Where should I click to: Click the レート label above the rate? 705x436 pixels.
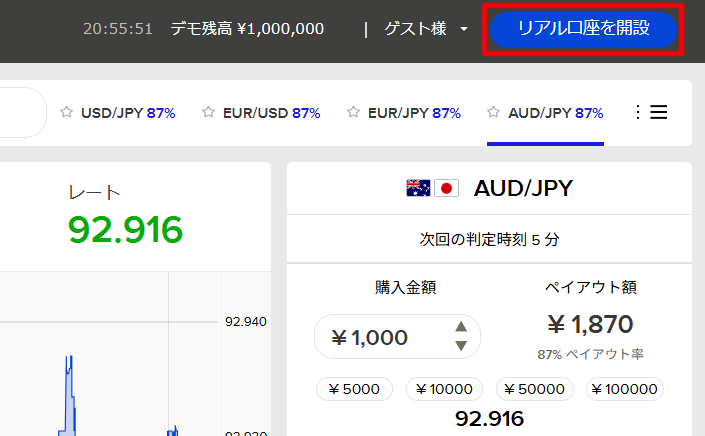pyautogui.click(x=94, y=193)
